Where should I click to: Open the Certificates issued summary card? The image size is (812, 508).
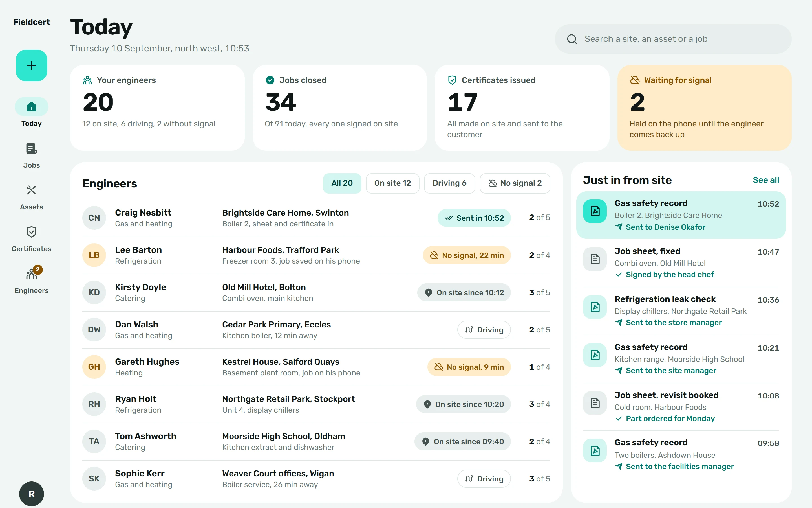(522, 108)
